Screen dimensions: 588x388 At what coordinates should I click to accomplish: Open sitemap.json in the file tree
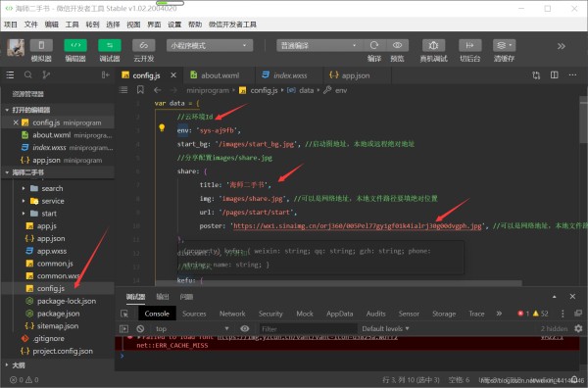pos(58,326)
